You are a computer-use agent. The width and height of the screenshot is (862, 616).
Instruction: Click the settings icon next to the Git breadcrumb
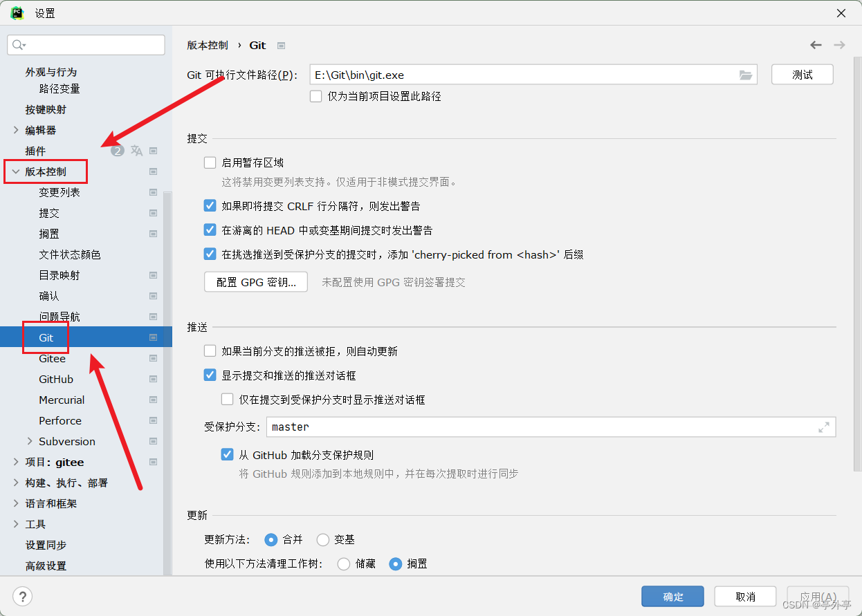[x=281, y=45]
